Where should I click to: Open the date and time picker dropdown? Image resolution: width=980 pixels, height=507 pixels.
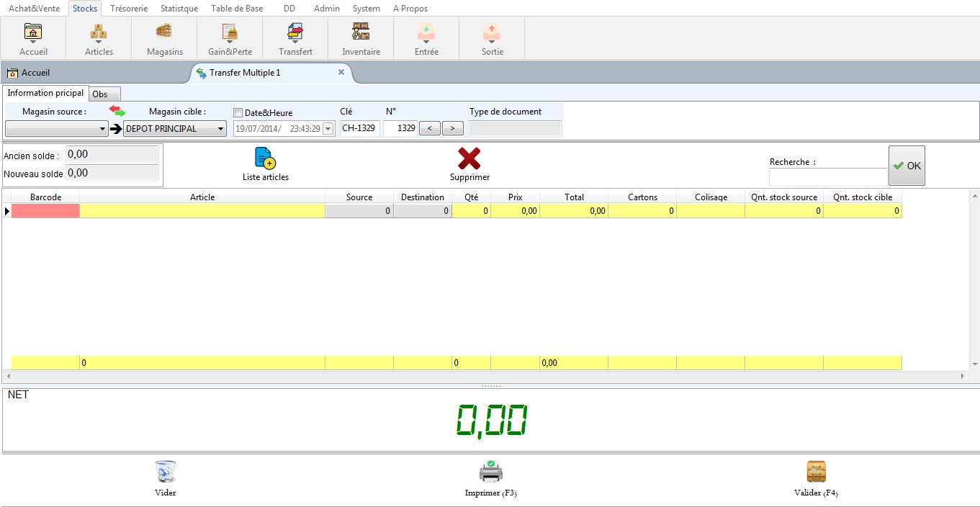pos(328,129)
